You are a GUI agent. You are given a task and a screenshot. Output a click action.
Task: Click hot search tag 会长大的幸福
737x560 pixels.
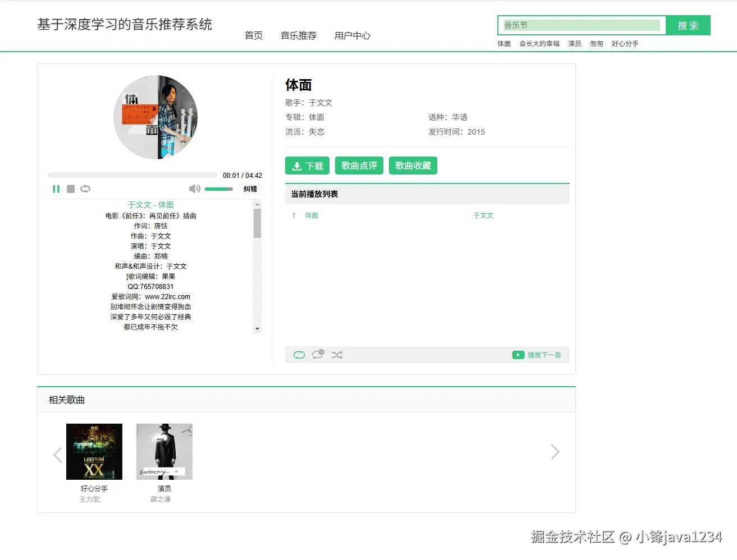click(539, 44)
